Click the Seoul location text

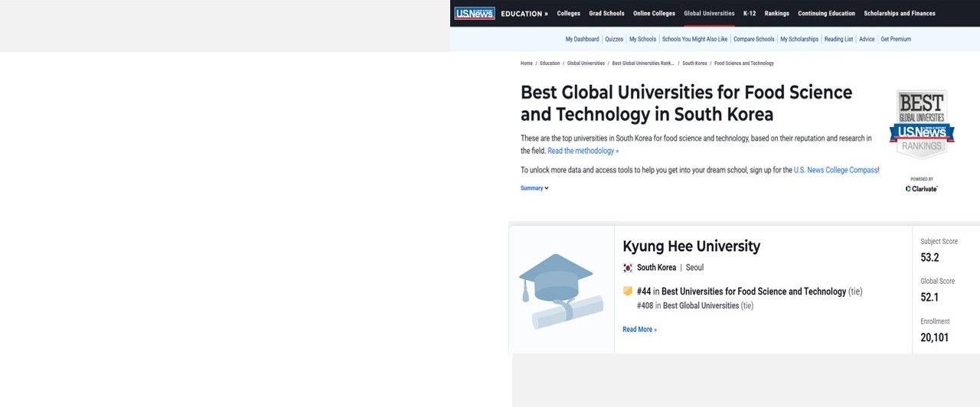[694, 268]
